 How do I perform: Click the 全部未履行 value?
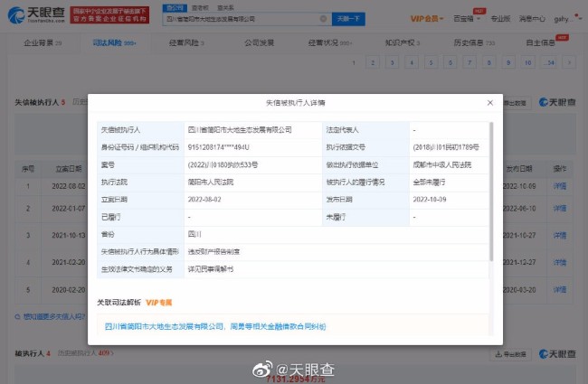click(429, 183)
